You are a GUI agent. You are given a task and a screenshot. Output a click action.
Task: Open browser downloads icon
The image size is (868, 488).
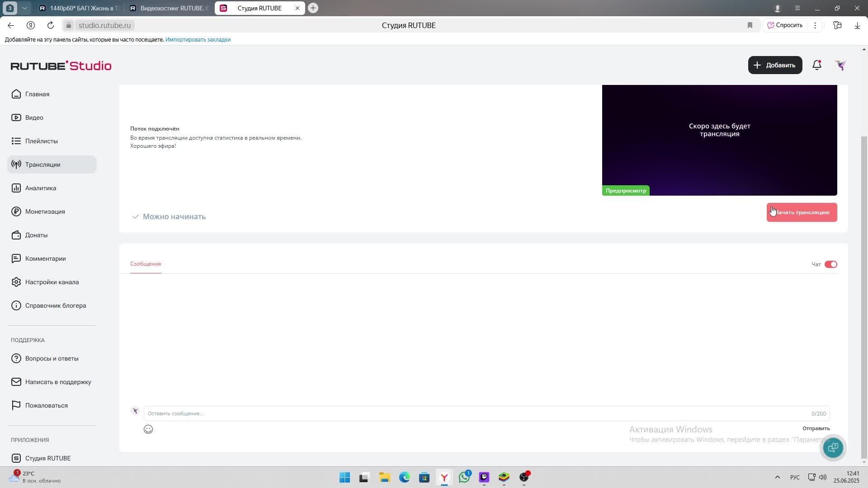tap(857, 25)
